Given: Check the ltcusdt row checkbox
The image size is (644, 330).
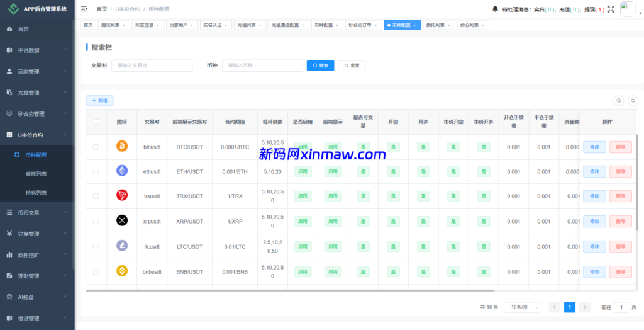Looking at the screenshot, I should point(96,246).
